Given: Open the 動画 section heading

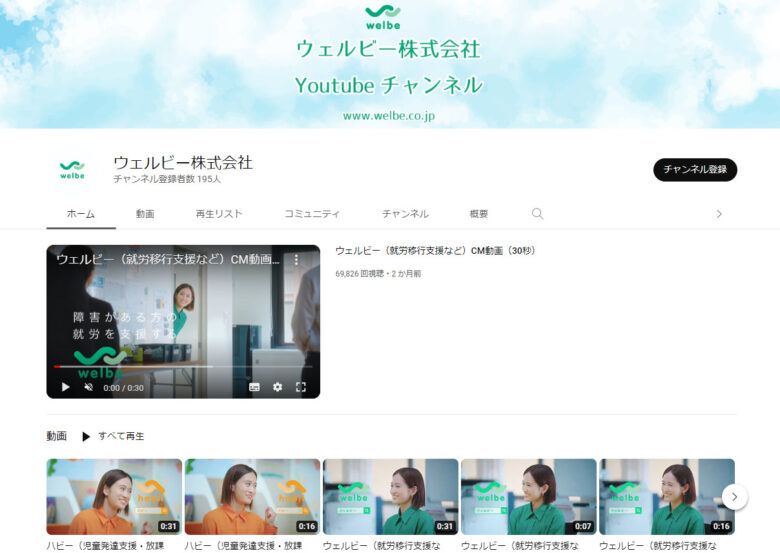Looking at the screenshot, I should 57,436.
